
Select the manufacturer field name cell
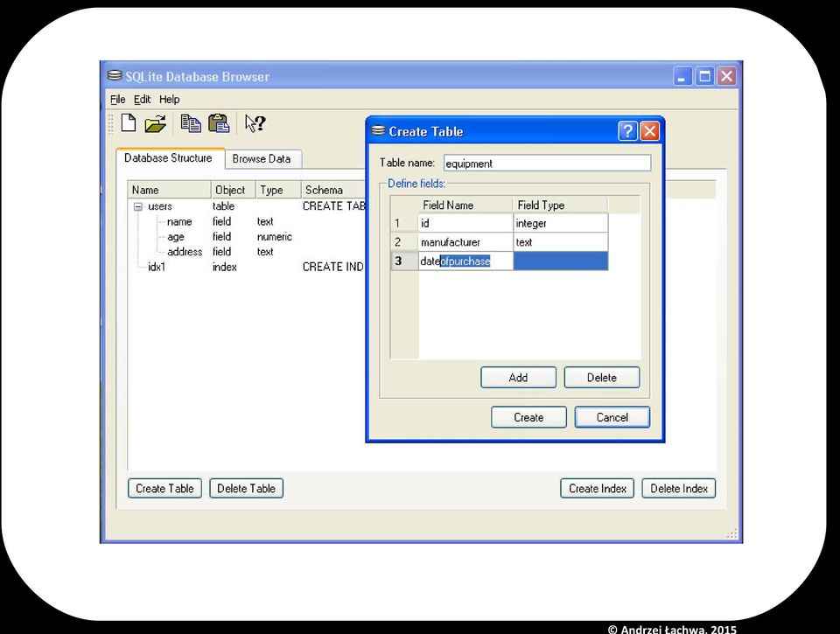point(465,242)
